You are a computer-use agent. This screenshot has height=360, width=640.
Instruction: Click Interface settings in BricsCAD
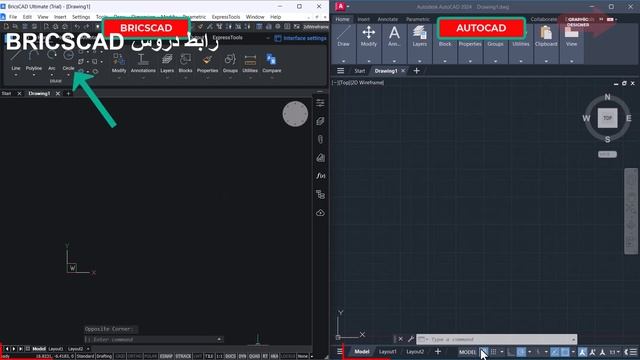point(301,38)
